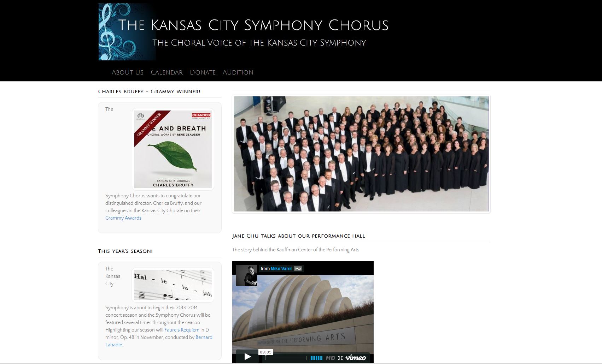The height and width of the screenshot is (364, 602).
Task: Navigate to the Audition page
Action: click(238, 72)
